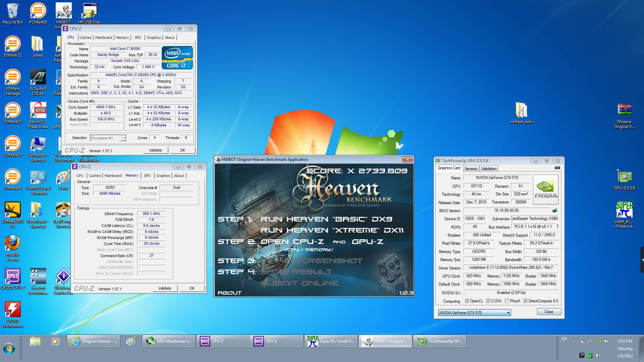Open GPU-Z.0.5.8 desktop icon
Viewport: 644px width, 362px height.
[x=624, y=179]
